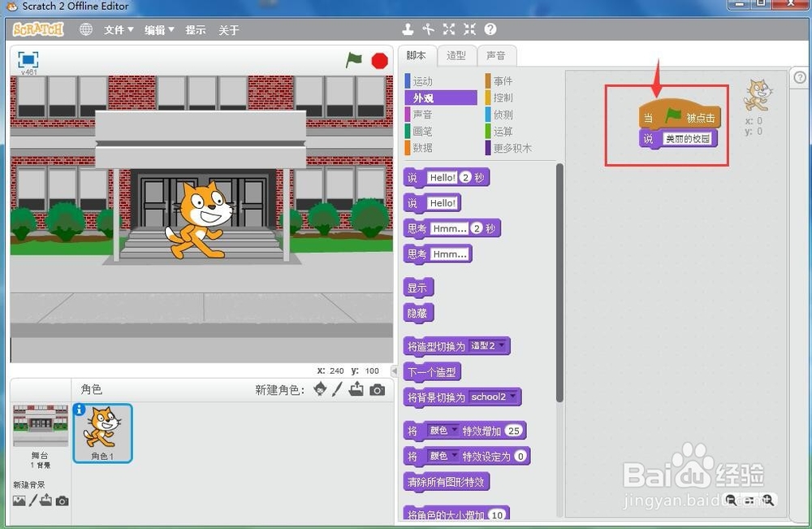Switch to the 脚本 tab

point(417,55)
